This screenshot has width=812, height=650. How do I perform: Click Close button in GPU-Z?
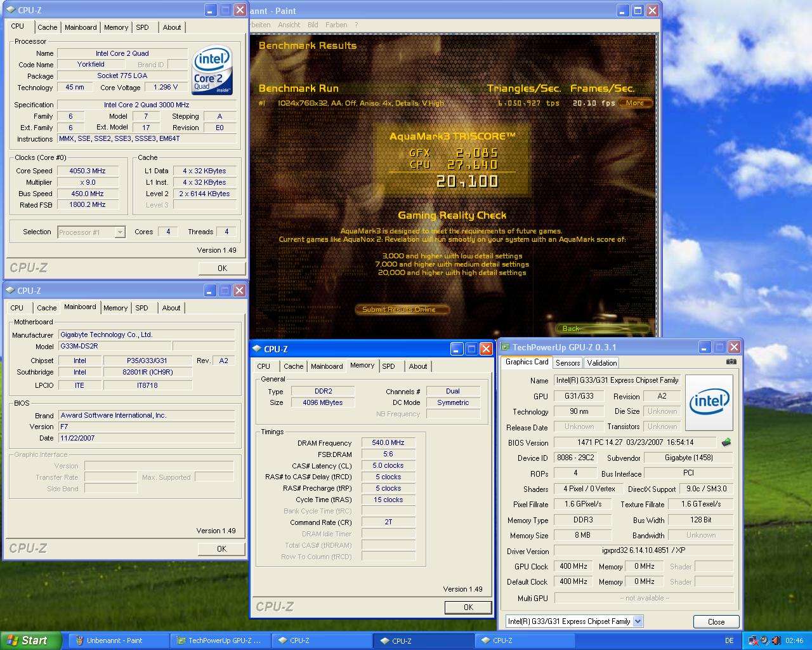716,622
